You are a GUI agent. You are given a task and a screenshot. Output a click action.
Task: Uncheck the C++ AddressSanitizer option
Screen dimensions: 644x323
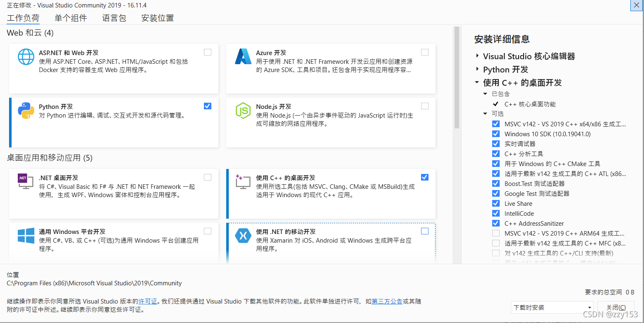point(496,223)
